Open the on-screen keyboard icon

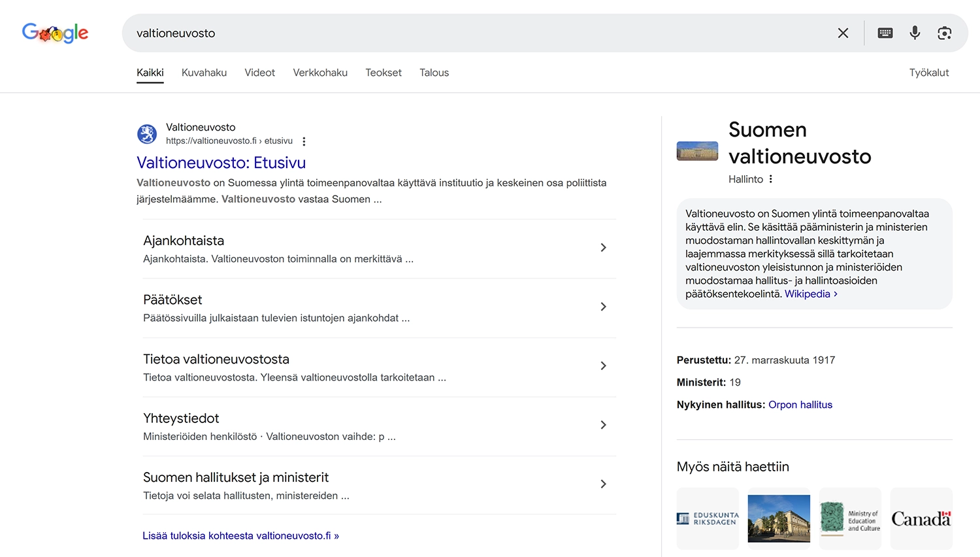pos(885,33)
